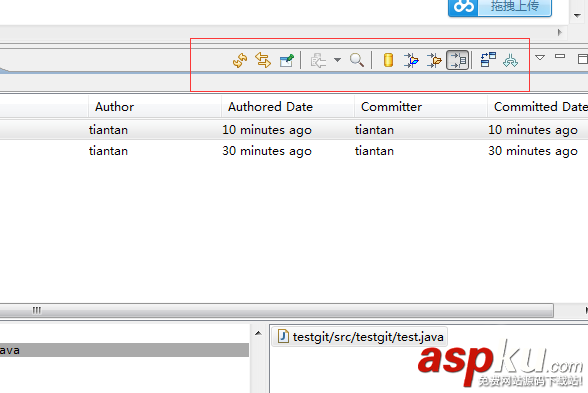
Task: Click the grayed navigate history icon
Action: (x=318, y=60)
